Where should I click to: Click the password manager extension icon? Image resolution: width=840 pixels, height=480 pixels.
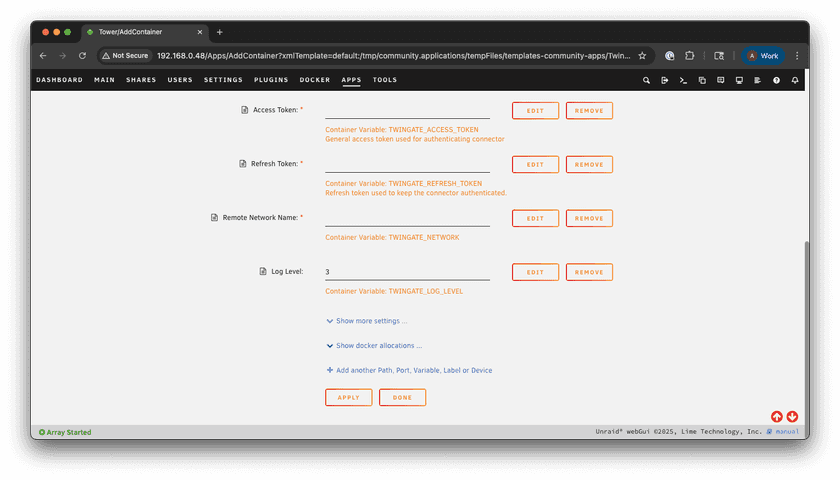click(670, 56)
